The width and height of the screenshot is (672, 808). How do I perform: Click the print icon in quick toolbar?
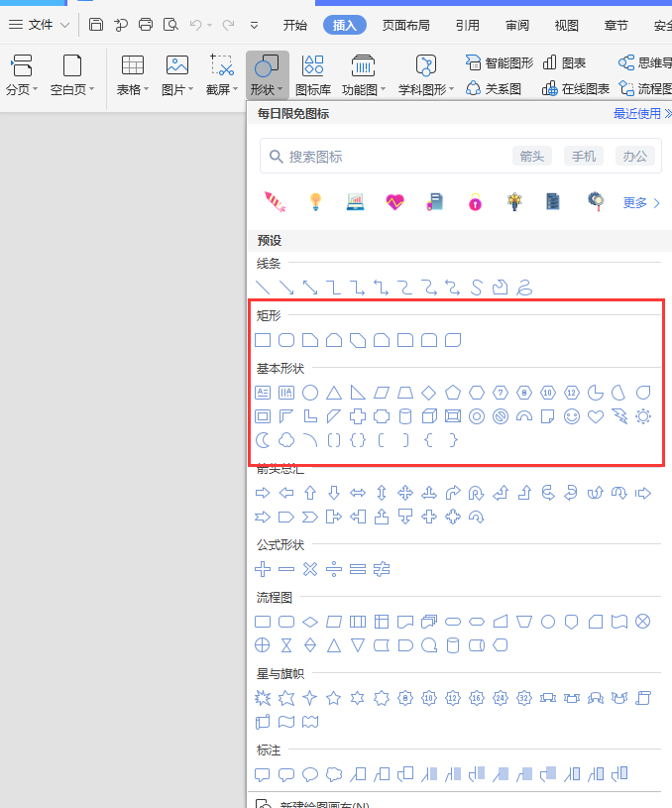click(x=146, y=25)
